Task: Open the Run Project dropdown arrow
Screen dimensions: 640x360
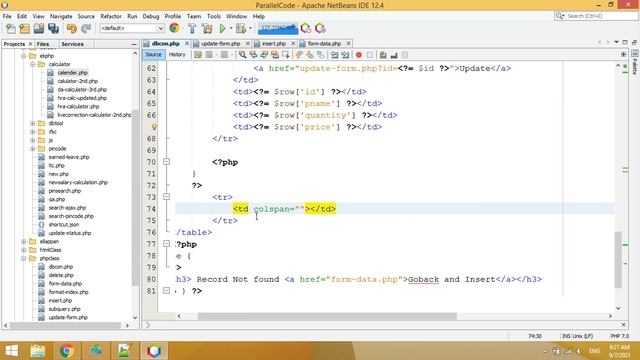Action: [231, 28]
